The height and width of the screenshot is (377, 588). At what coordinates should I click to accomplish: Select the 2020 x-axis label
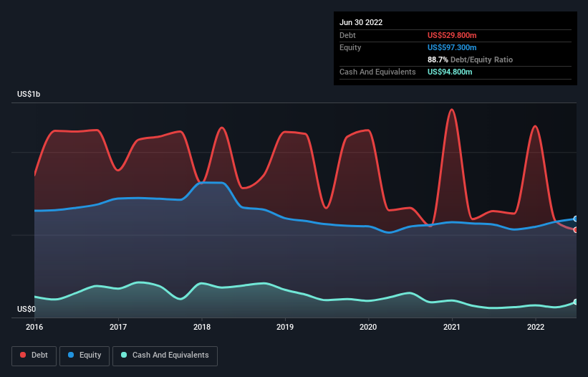(368, 327)
